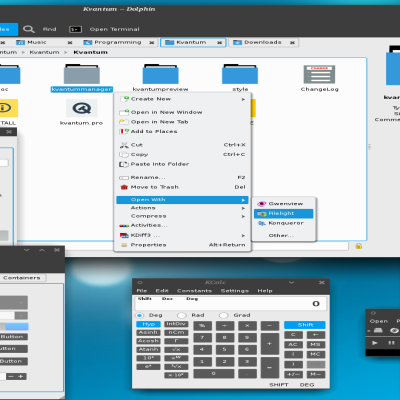The width and height of the screenshot is (400, 400).
Task: Expand the Actions submenu
Action: (183, 208)
